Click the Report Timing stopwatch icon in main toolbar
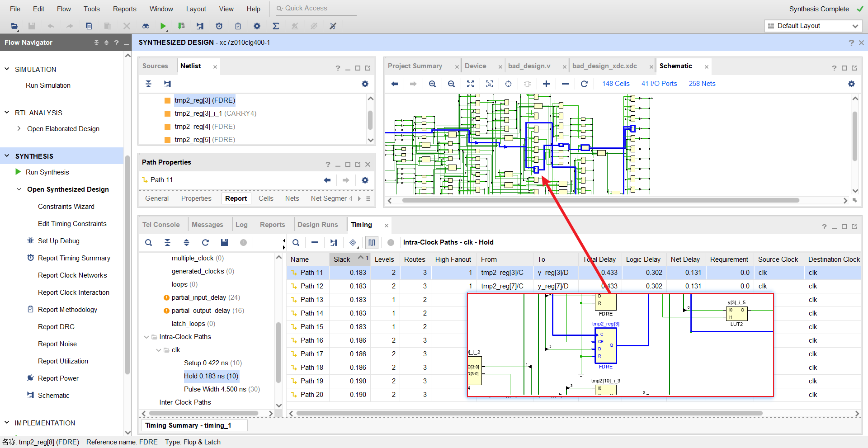The width and height of the screenshot is (868, 448). [219, 26]
